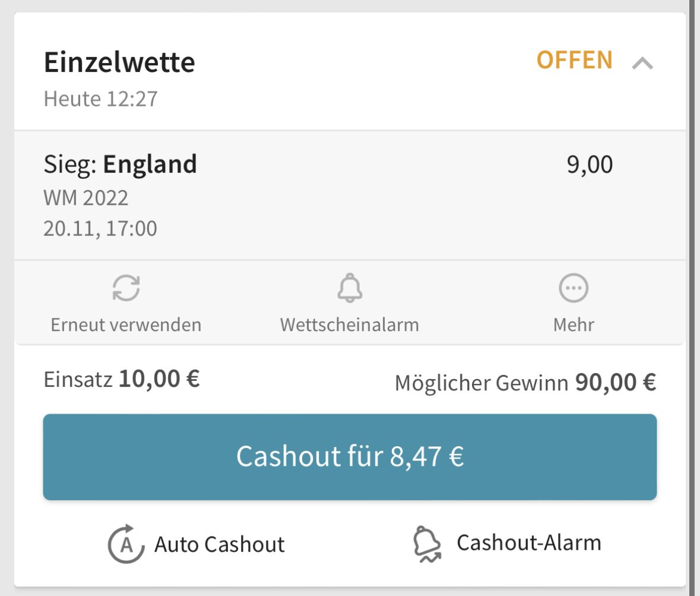700x596 pixels.
Task: Click the Heute 12:27 timestamp
Action: pyautogui.click(x=100, y=99)
